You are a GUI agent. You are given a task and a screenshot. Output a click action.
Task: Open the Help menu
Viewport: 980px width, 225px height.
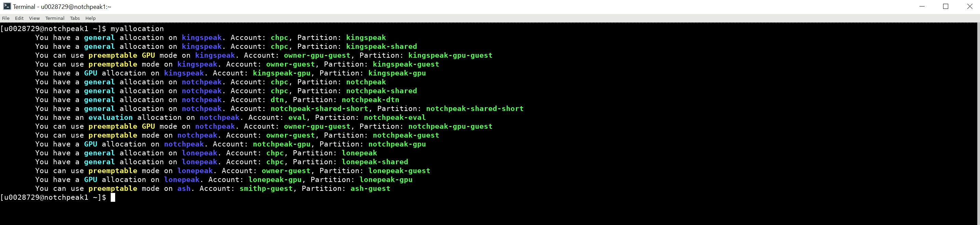pyautogui.click(x=91, y=18)
